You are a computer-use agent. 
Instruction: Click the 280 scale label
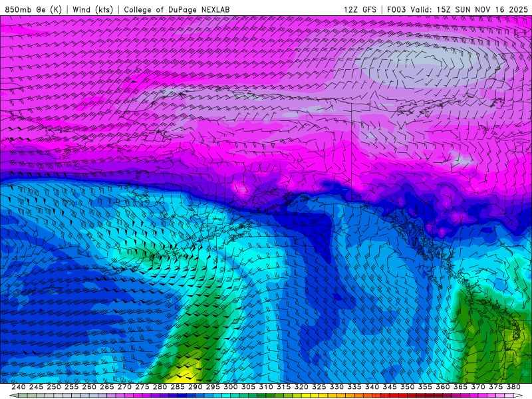(x=160, y=387)
